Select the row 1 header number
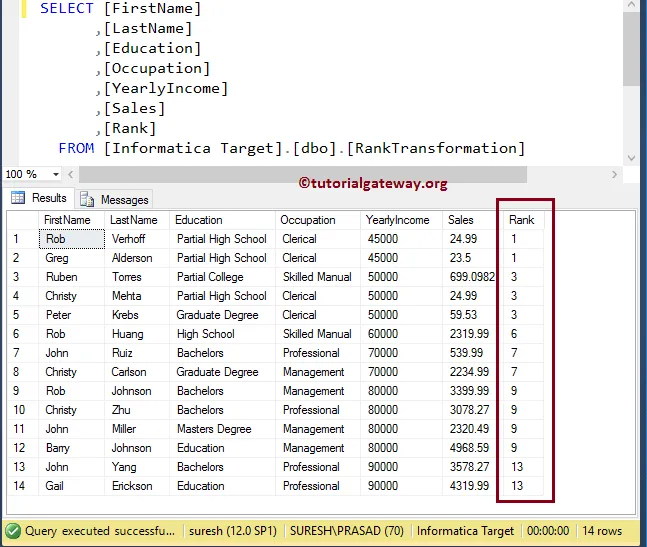 23,239
